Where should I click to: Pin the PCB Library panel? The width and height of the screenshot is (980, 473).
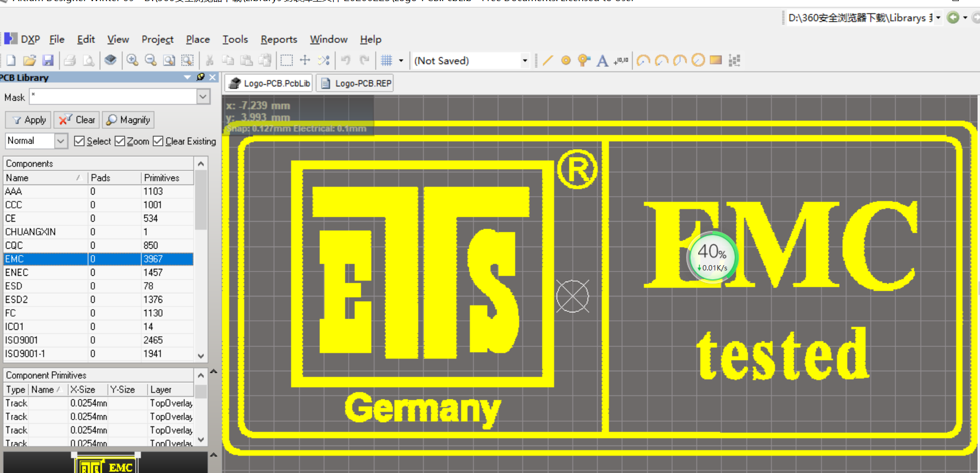click(200, 77)
